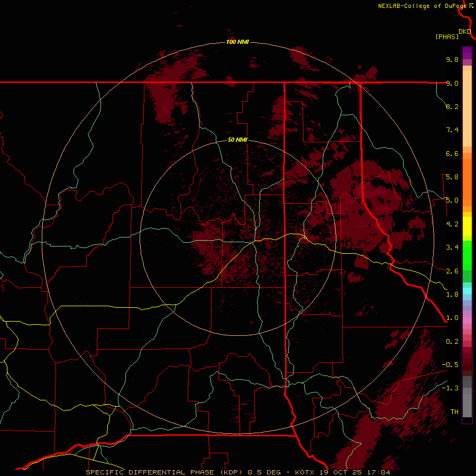Click the 1.0 scale value
The image size is (476, 476).
point(452,318)
